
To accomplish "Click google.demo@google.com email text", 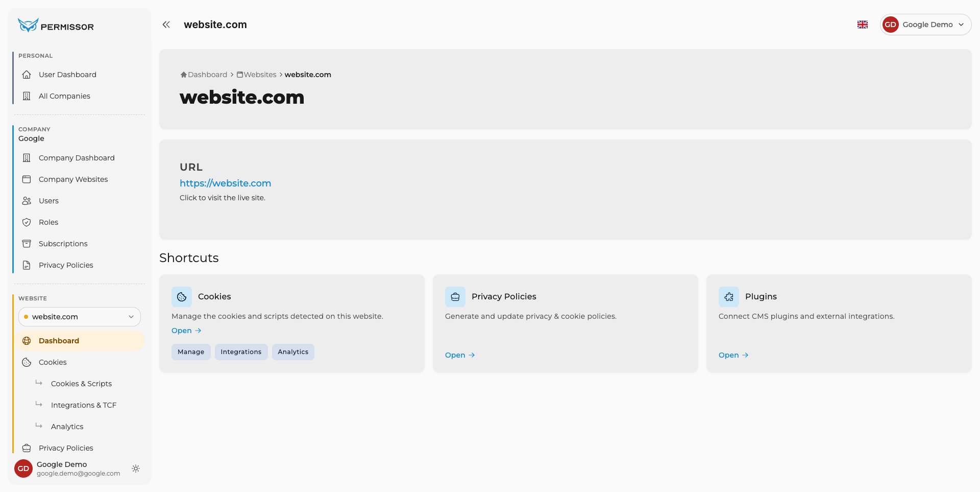I will (x=79, y=474).
